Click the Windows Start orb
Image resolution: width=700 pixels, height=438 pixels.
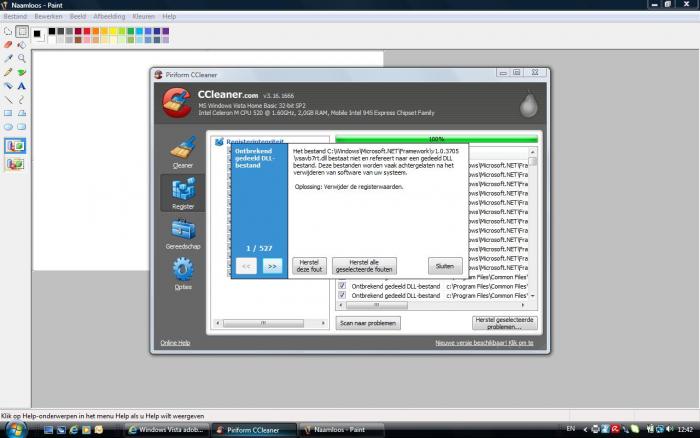16,430
